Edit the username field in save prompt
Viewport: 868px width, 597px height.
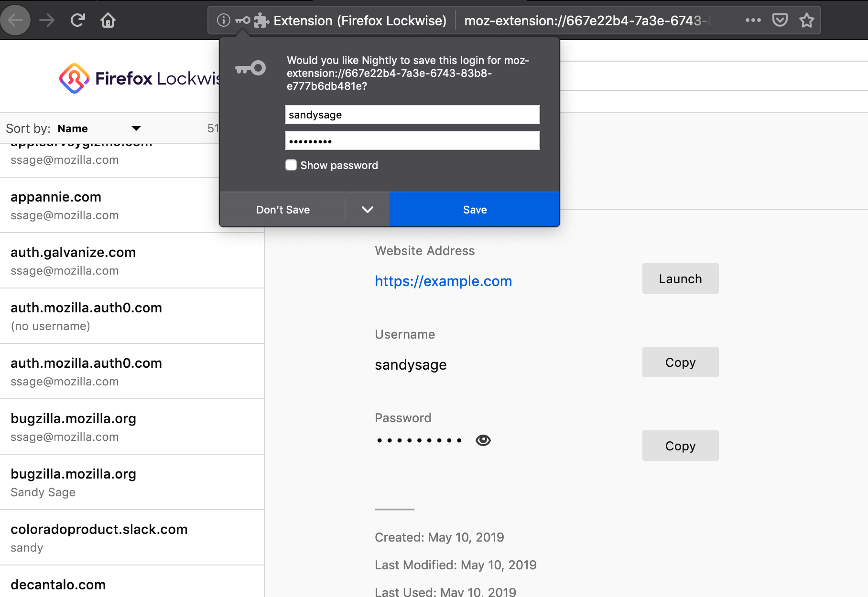[x=412, y=115]
